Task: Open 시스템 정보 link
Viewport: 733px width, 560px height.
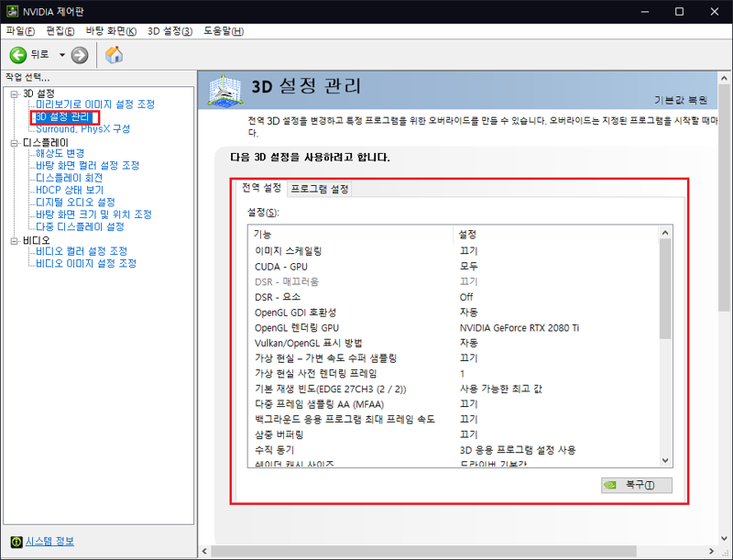Action: click(49, 542)
